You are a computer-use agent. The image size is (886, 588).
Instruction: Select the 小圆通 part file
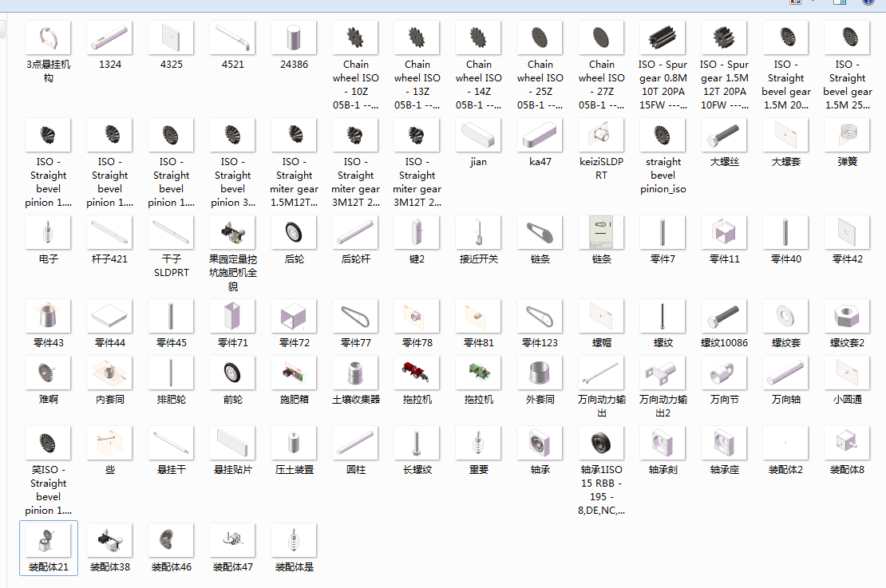(x=847, y=373)
